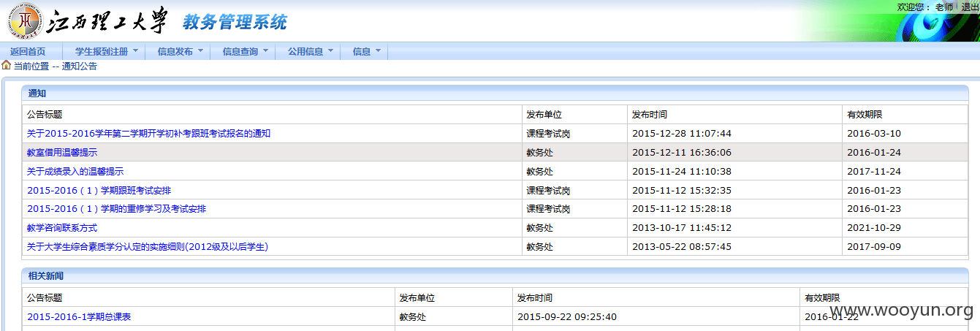The image size is (980, 331).
Task: Open the 信息发布 menu
Action: pyautogui.click(x=175, y=52)
